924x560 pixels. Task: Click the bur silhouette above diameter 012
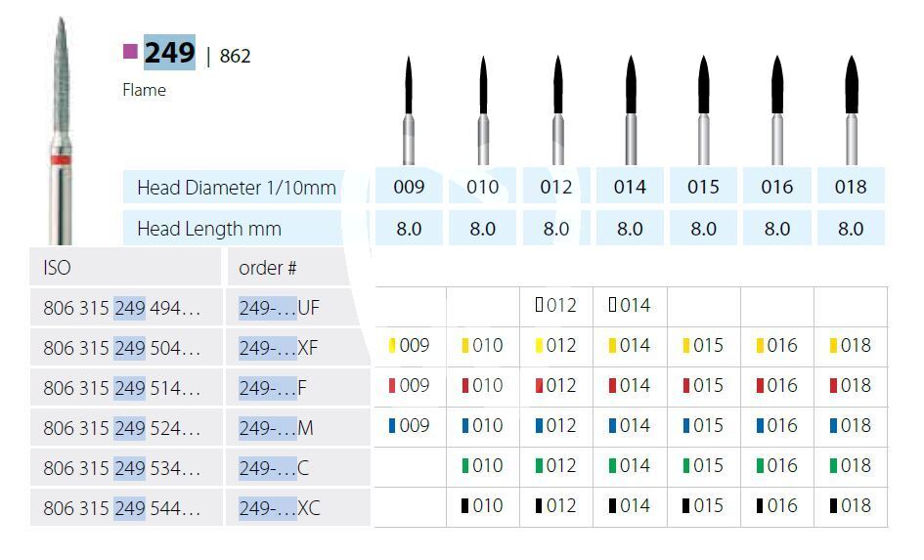point(557,108)
